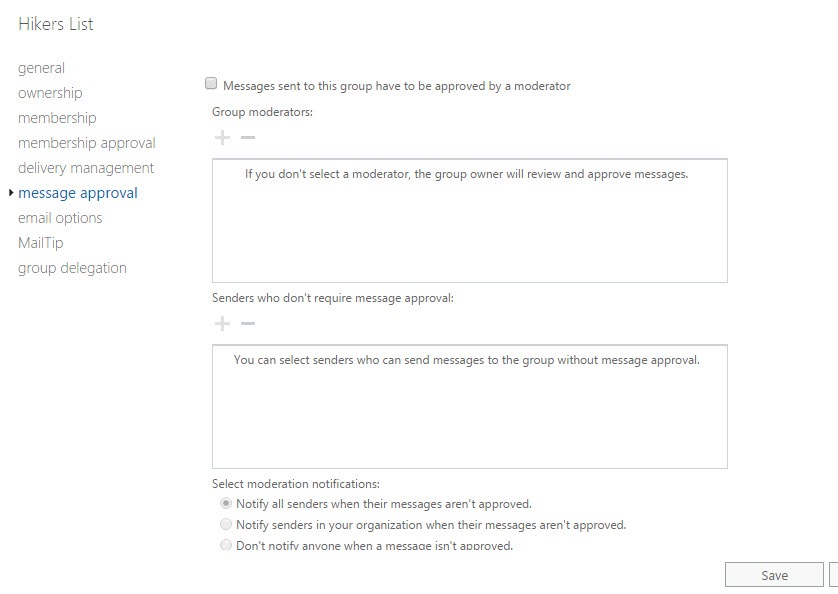Select don't notify anyone when message isn't approved

(x=226, y=544)
